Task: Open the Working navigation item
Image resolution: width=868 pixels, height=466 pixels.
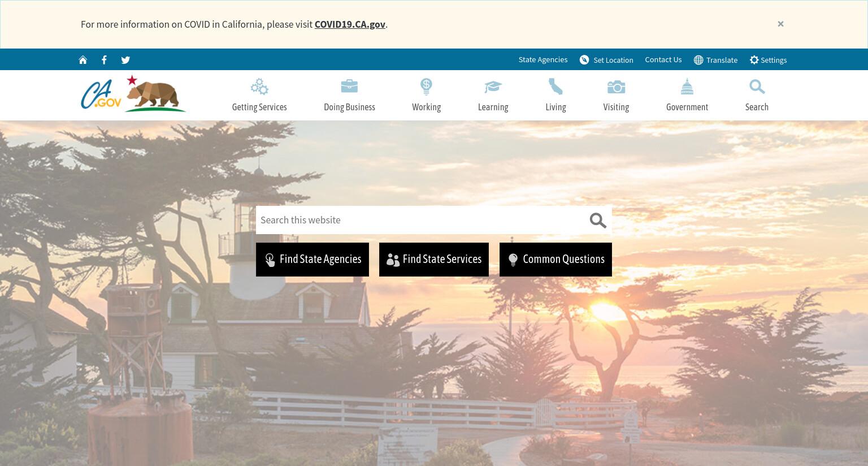Action: pos(426,95)
